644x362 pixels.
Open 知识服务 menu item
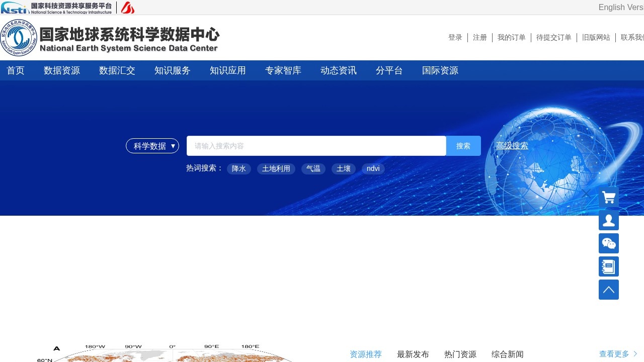click(x=173, y=70)
